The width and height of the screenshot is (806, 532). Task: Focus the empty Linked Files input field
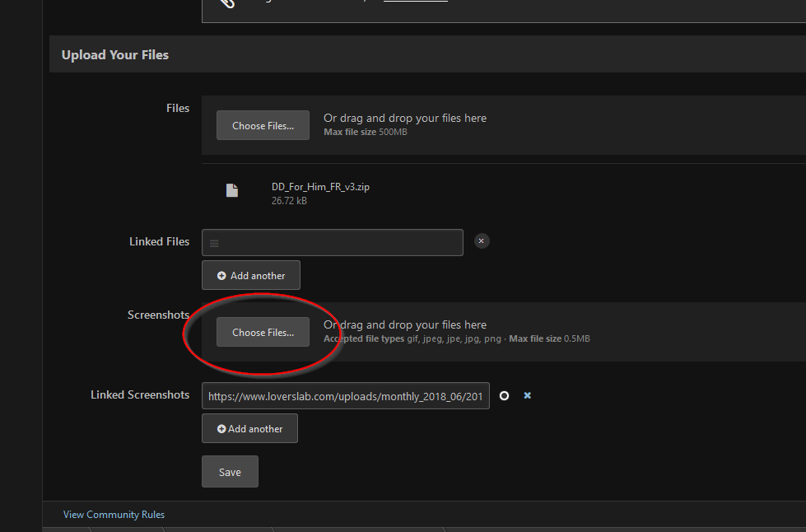point(332,243)
